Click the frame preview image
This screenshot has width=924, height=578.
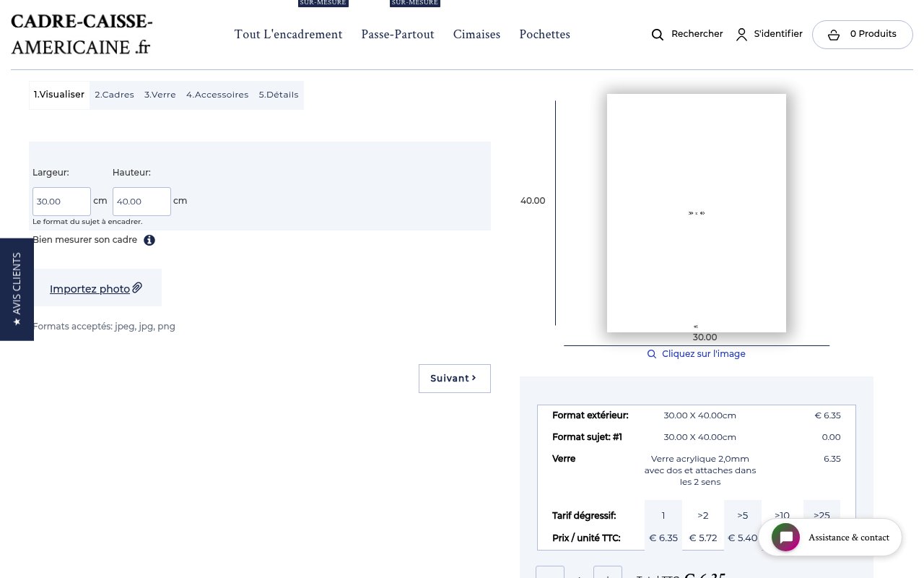point(697,213)
